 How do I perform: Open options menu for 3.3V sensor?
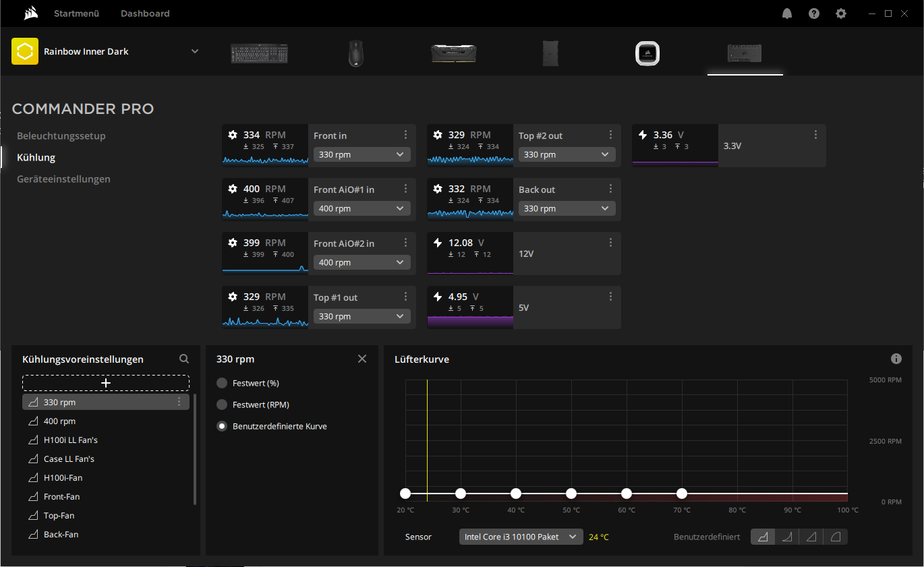(x=815, y=135)
